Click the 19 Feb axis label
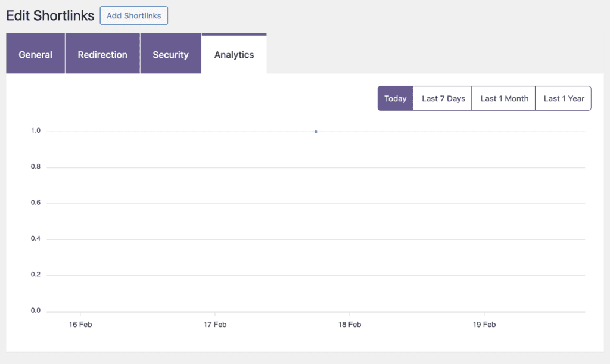This screenshot has height=364, width=610. 484,325
